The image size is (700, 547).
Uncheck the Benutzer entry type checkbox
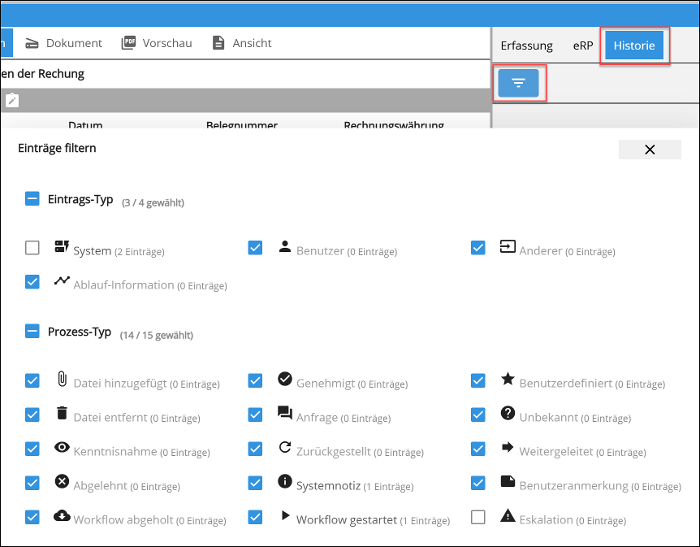(255, 247)
